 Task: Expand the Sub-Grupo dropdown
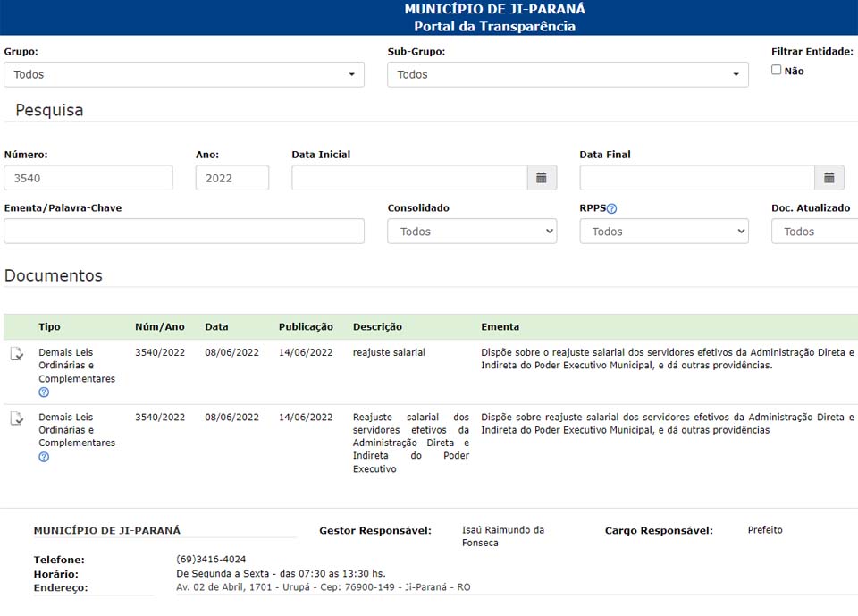tap(568, 74)
